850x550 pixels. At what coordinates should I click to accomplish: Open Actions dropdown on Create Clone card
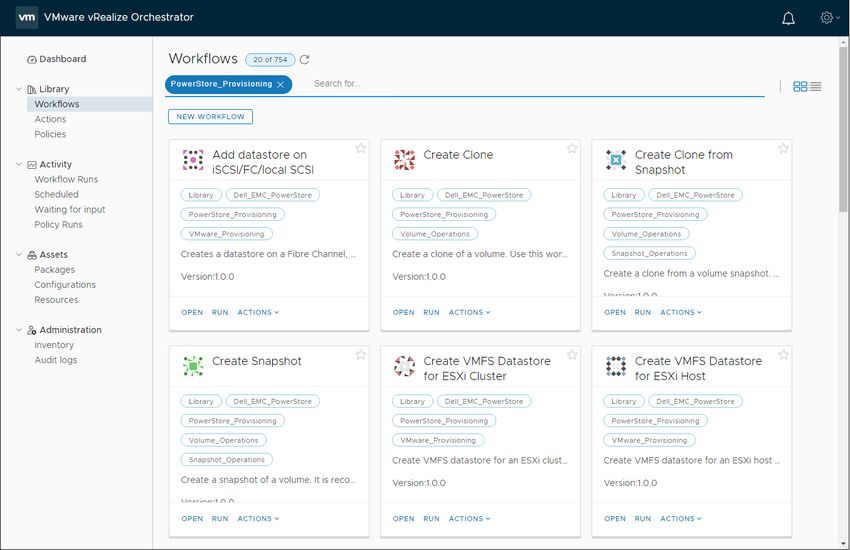coord(469,313)
